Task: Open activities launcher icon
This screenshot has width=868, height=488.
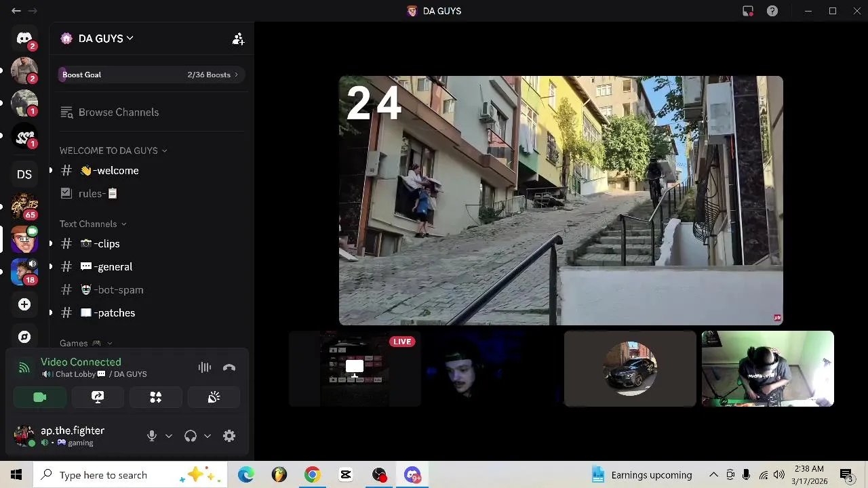Action: (156, 397)
